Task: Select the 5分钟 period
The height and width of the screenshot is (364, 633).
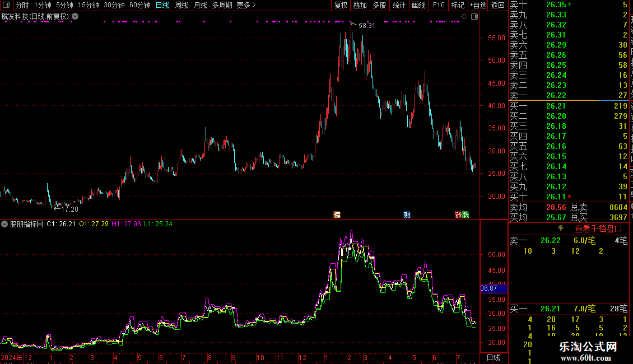Action: 64,5
